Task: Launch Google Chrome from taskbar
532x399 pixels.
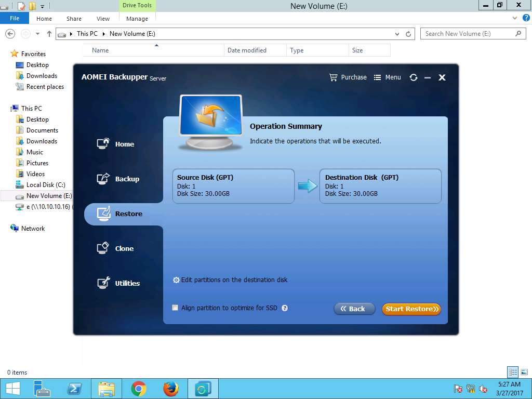Action: click(x=139, y=389)
